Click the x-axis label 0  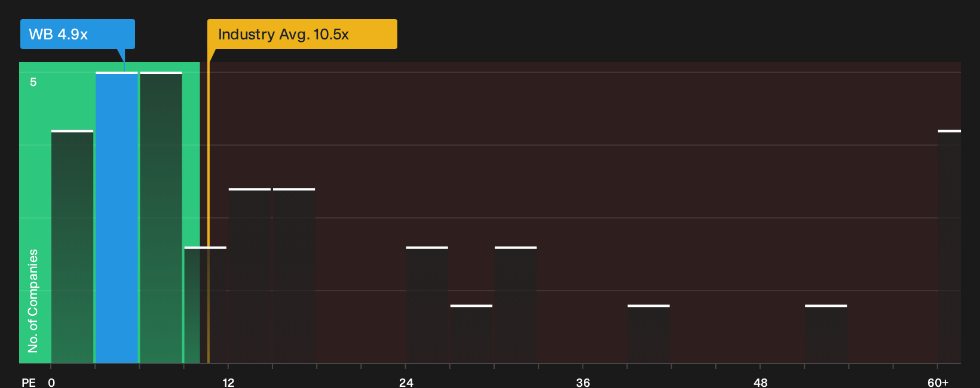(51, 382)
